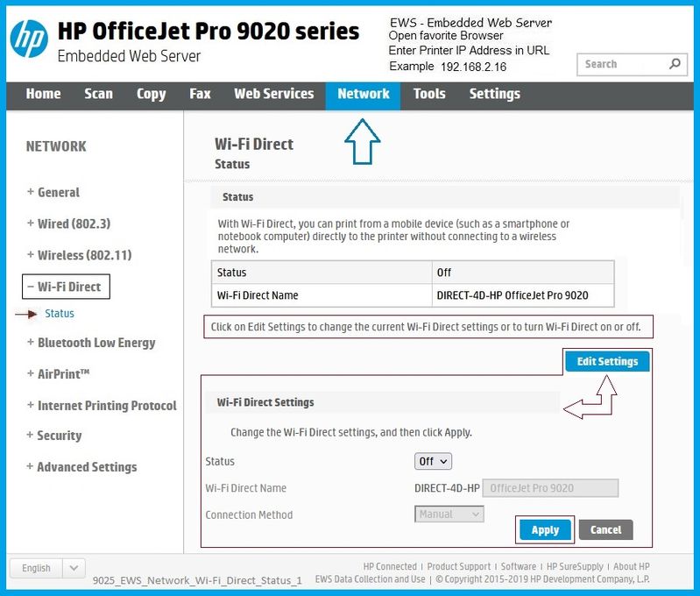700x596 pixels.
Task: Click the Apply button
Action: tap(545, 530)
